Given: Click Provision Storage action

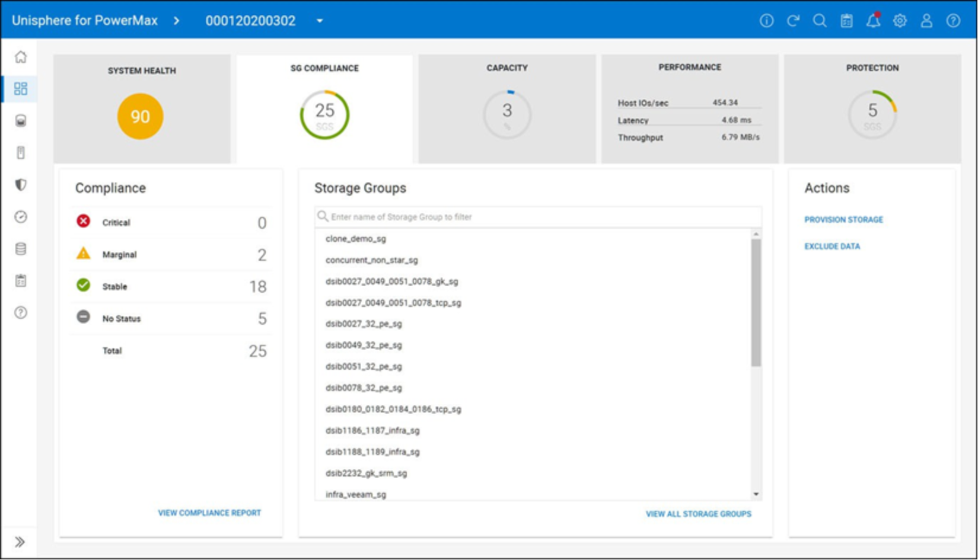Looking at the screenshot, I should pos(844,220).
